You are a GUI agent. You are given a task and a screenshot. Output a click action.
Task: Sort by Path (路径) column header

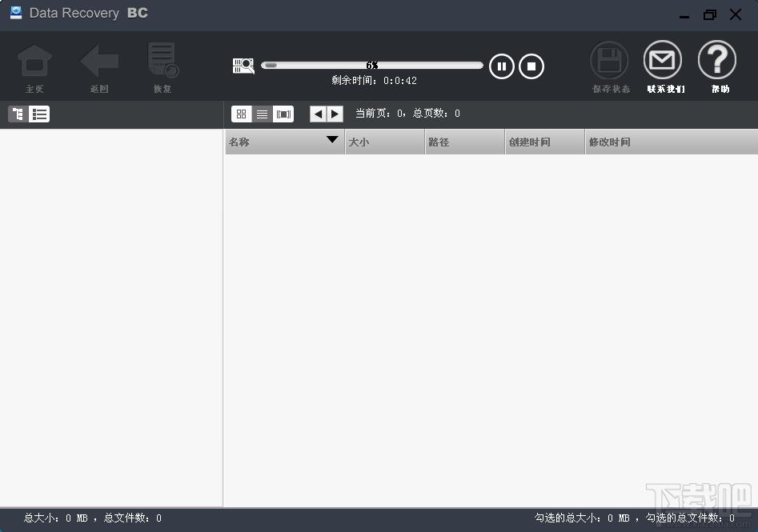pyautogui.click(x=464, y=142)
